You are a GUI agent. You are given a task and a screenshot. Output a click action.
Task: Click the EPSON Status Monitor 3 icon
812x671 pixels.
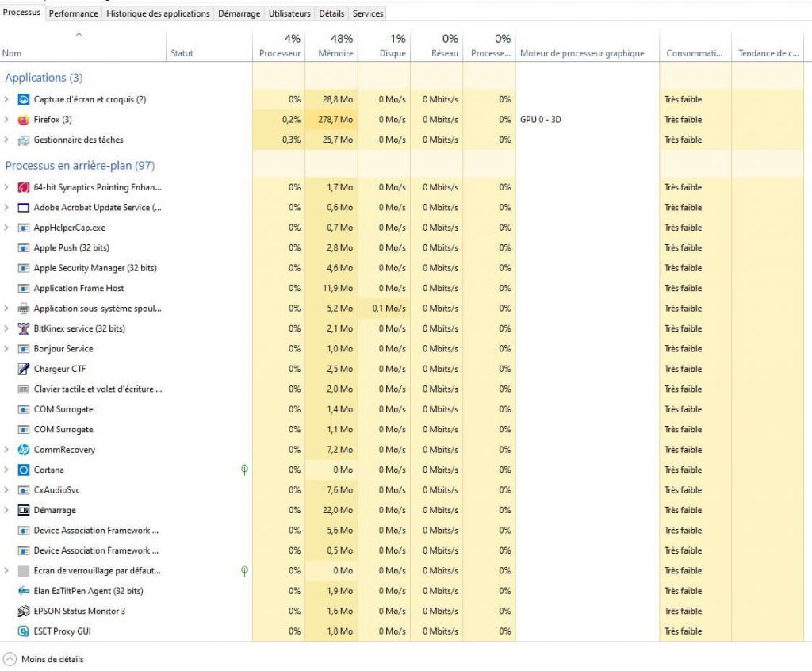tap(23, 612)
